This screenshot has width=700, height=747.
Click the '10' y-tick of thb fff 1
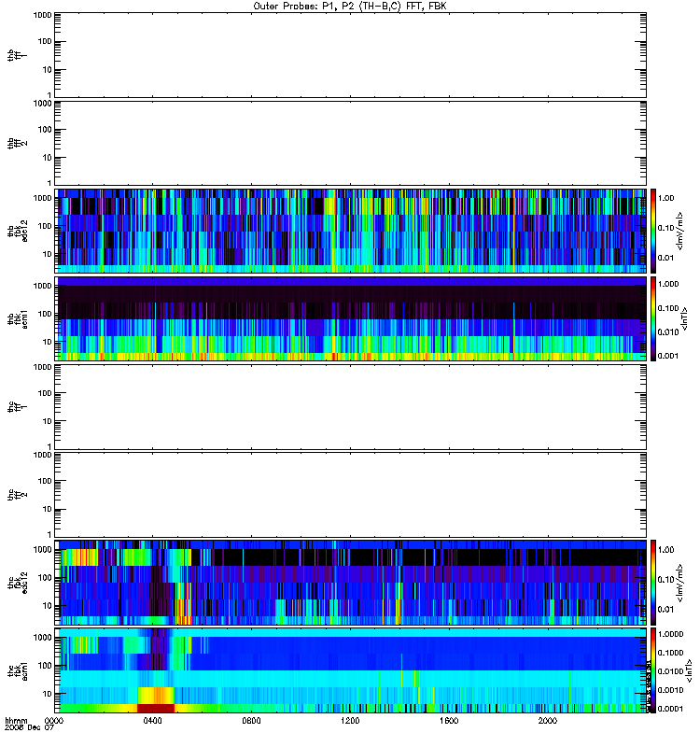(x=48, y=69)
